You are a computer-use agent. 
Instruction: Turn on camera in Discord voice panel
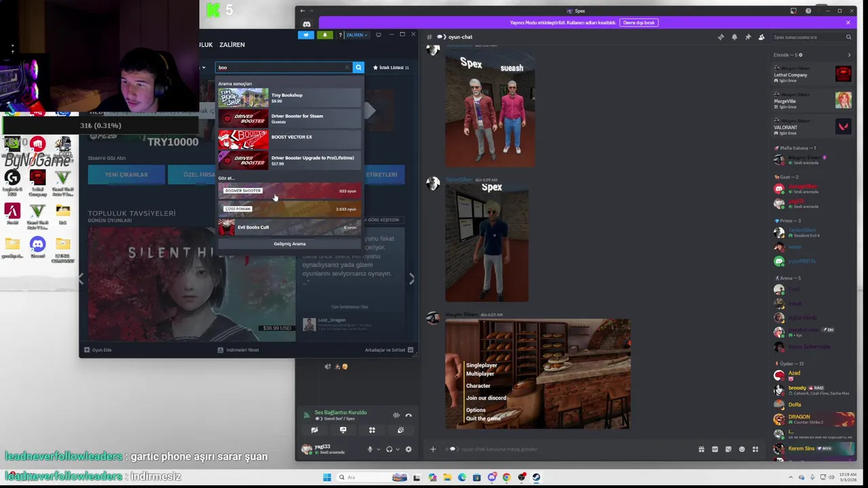coord(314,430)
